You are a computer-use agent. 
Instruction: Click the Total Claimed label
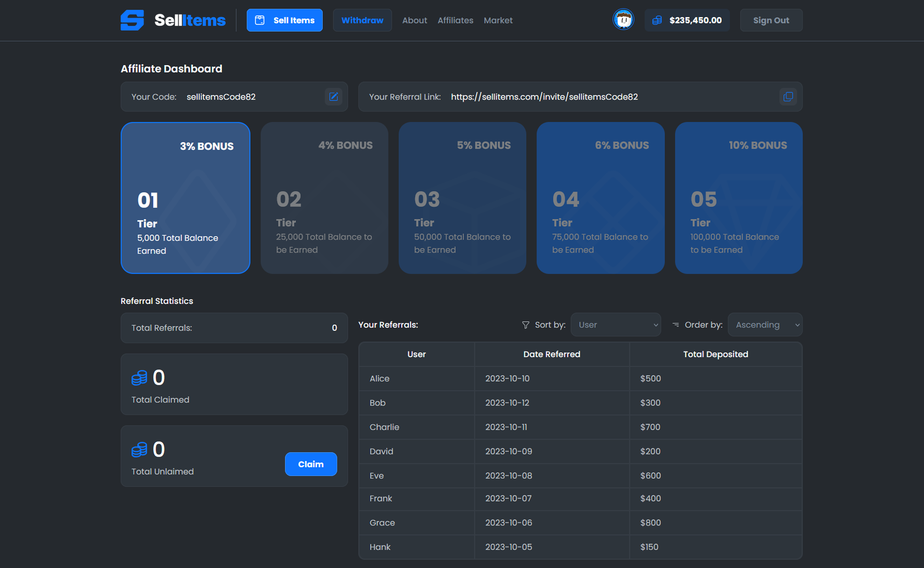(160, 400)
